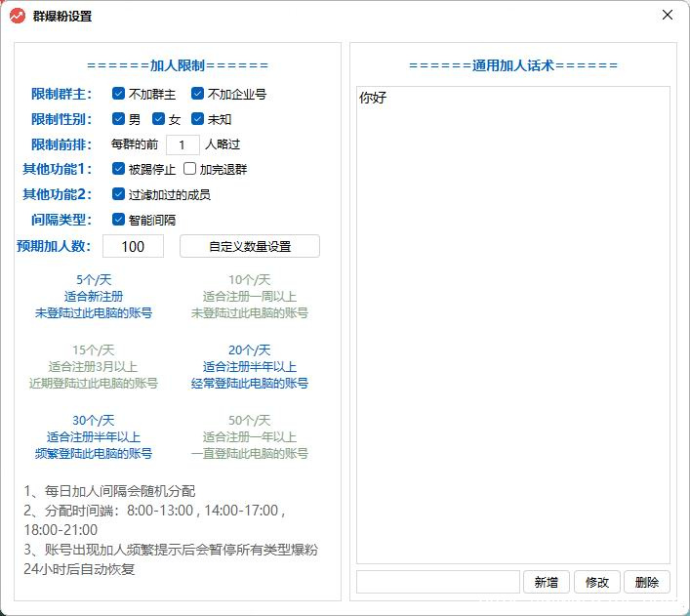Click the 预期加人数 input field

[x=133, y=246]
